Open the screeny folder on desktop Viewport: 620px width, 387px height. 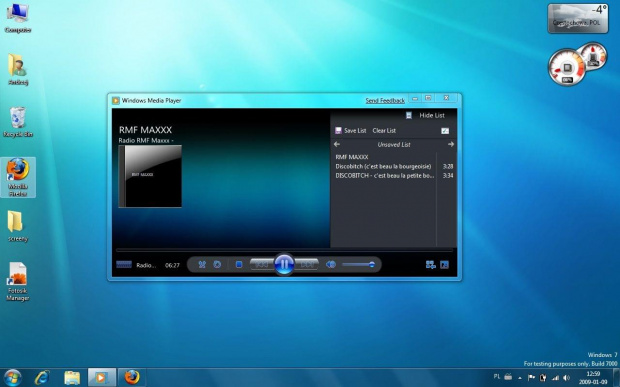click(18, 226)
